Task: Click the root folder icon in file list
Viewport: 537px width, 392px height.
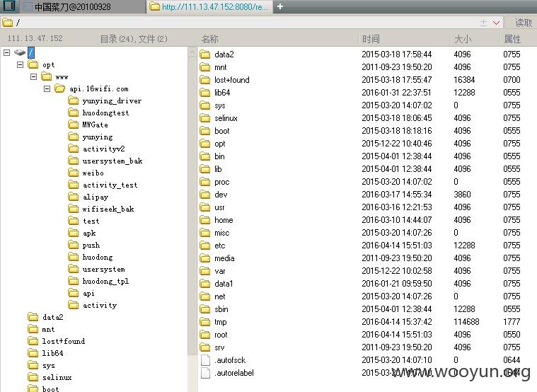Action: (x=204, y=335)
